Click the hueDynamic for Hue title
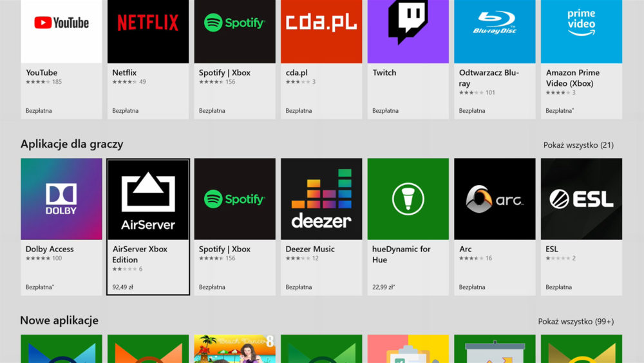644x363 pixels. pyautogui.click(x=401, y=254)
